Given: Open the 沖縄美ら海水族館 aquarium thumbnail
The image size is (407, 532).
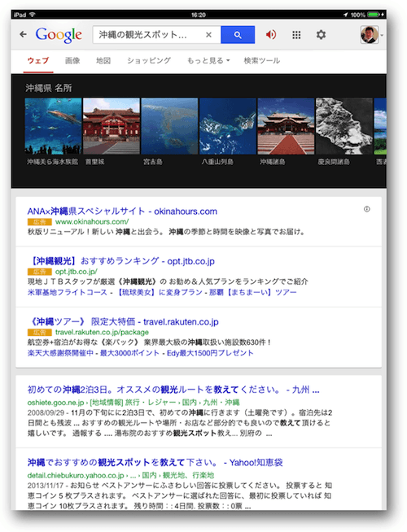Looking at the screenshot, I should click(x=53, y=126).
